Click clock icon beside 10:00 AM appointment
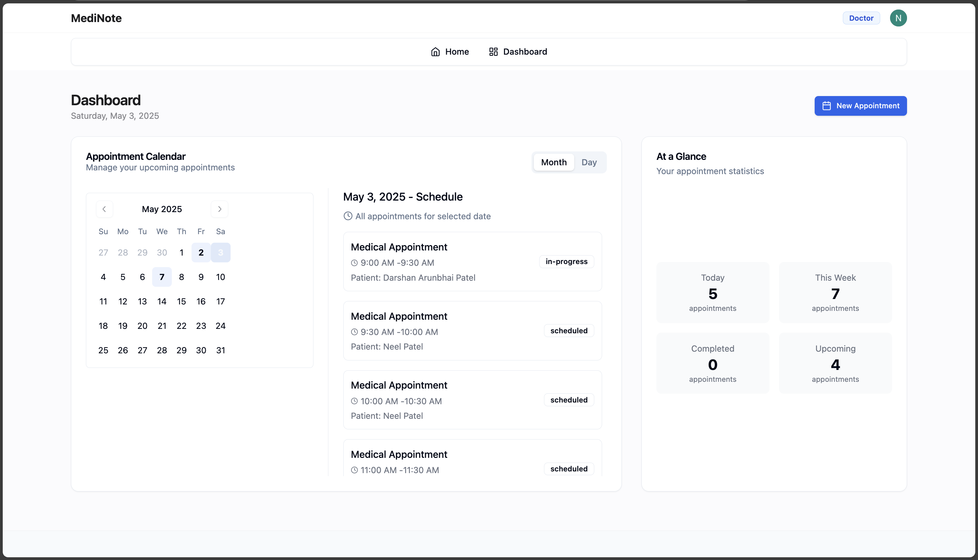Image resolution: width=978 pixels, height=560 pixels. [354, 401]
